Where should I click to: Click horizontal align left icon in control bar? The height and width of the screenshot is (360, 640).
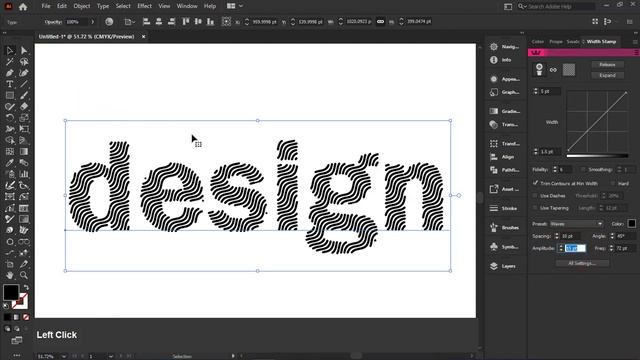146,22
